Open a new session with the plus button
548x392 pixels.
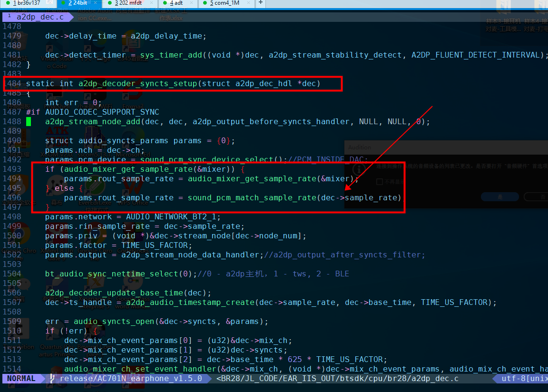(x=261, y=3)
